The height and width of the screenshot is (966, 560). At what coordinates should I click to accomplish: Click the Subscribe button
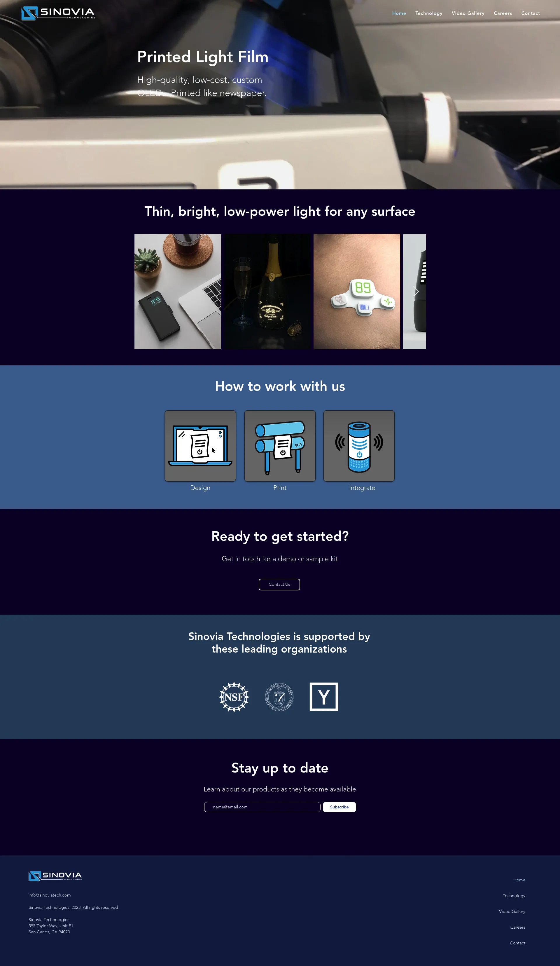(339, 807)
